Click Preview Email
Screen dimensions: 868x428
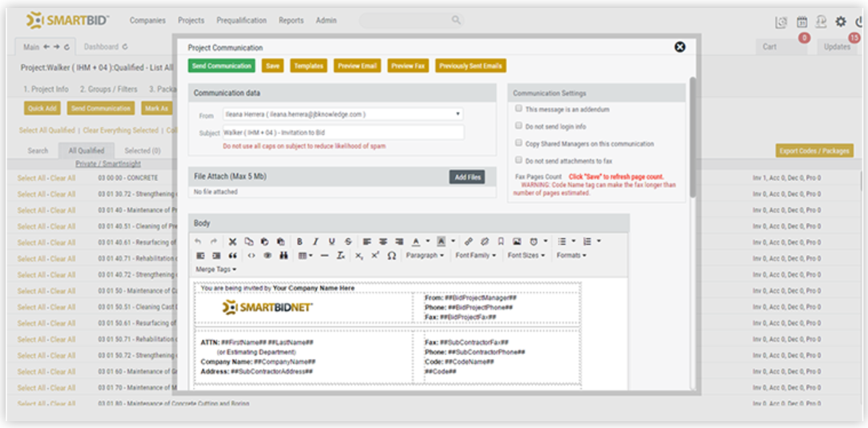(357, 66)
